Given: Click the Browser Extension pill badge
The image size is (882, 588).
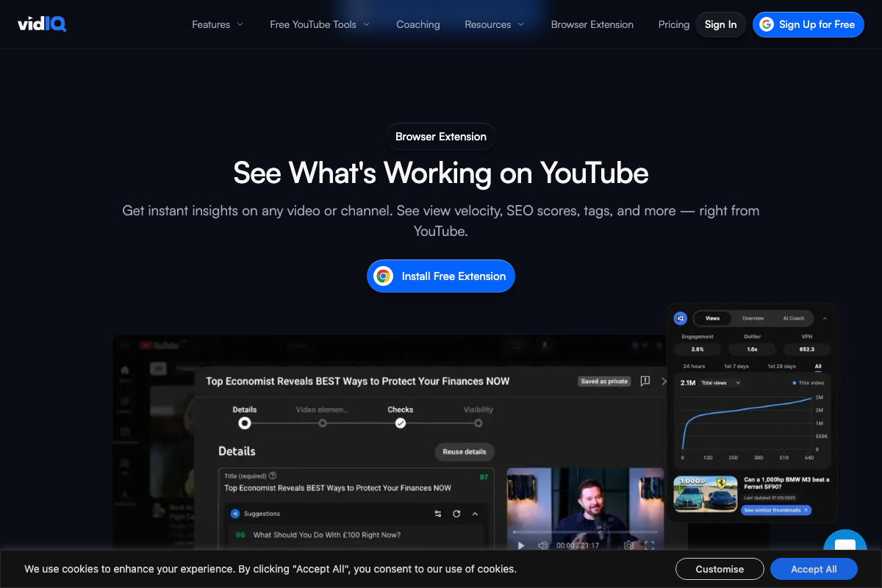Looking at the screenshot, I should (441, 137).
